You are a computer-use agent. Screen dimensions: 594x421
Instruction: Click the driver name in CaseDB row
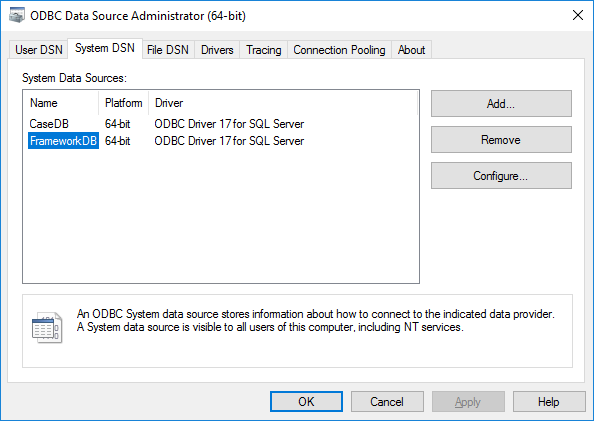tap(229, 124)
